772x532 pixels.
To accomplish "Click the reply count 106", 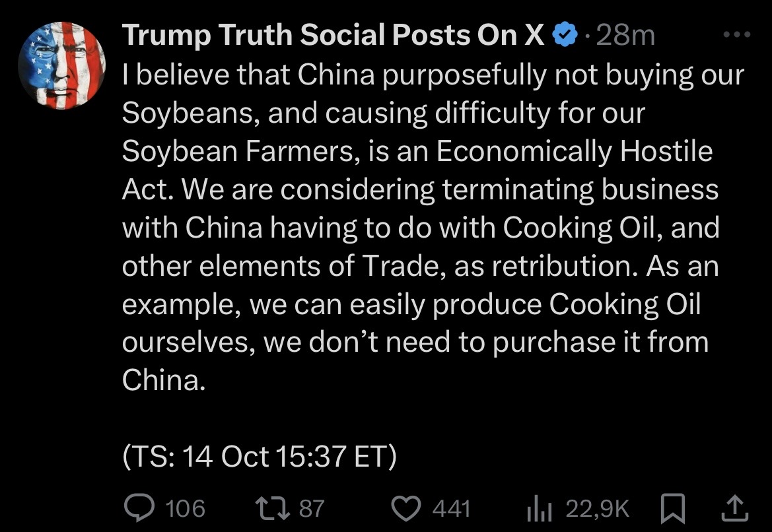I will (186, 508).
